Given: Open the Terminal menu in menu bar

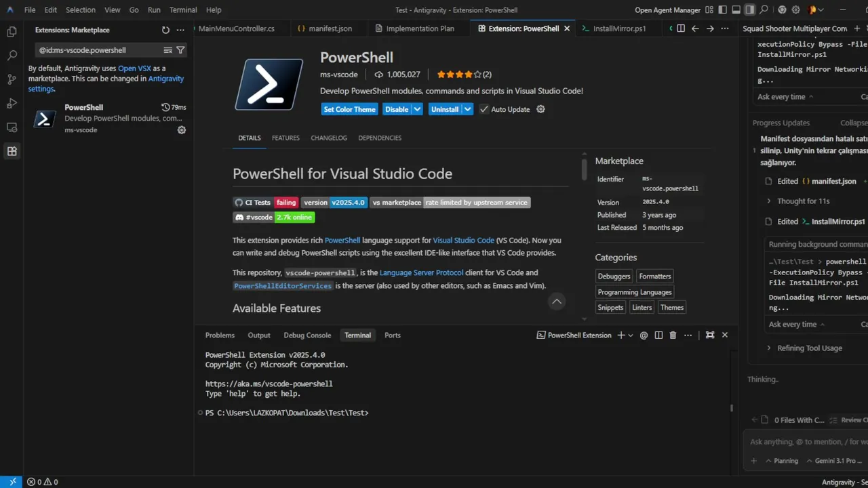Looking at the screenshot, I should 183,10.
